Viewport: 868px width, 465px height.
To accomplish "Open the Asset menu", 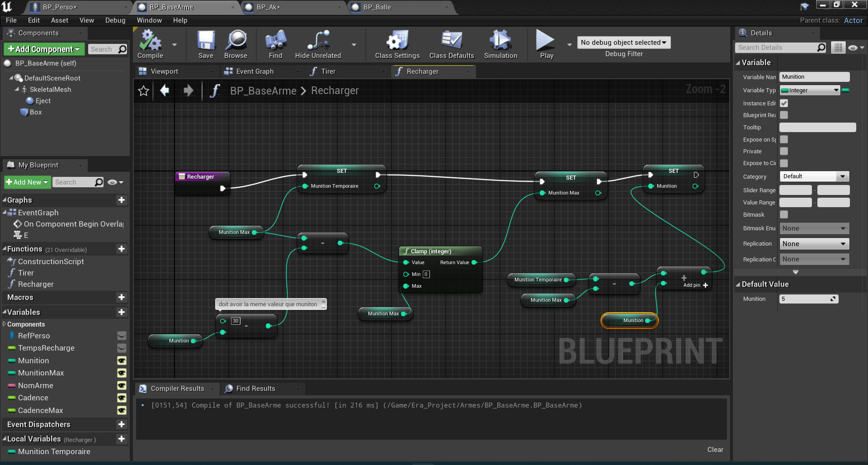I will [60, 20].
